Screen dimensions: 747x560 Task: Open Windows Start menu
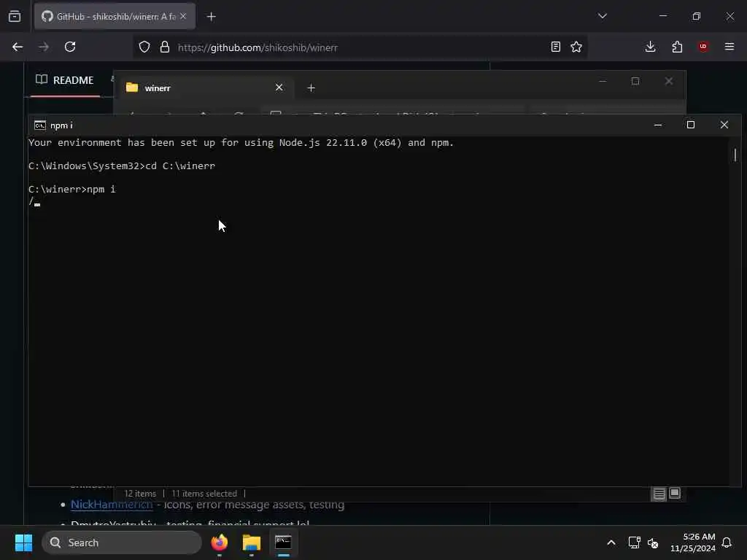pyautogui.click(x=23, y=542)
